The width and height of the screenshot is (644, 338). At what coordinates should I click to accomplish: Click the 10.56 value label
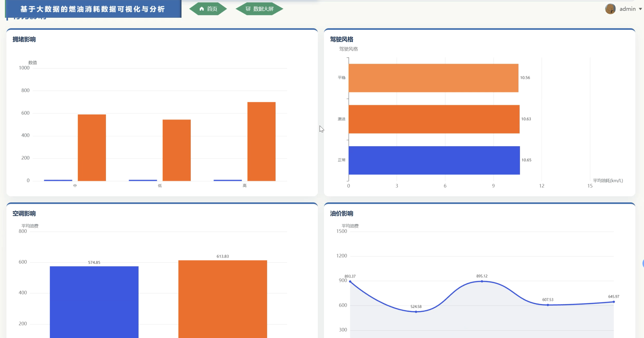tap(525, 78)
